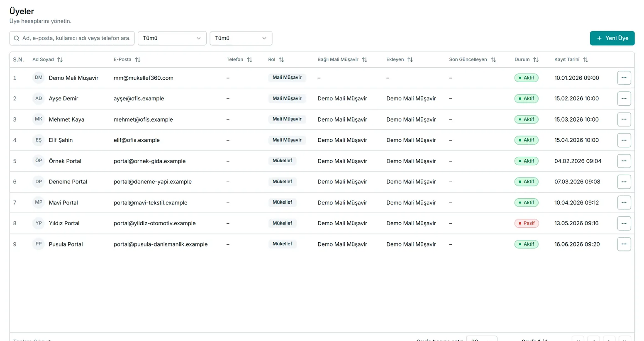Screen dimensions: 644x341
Task: Add a member with Yeni Üye
Action: (x=612, y=38)
